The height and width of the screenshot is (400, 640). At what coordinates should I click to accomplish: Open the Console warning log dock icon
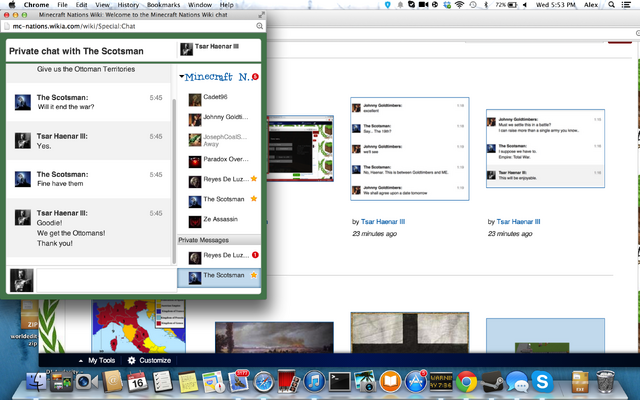click(441, 382)
